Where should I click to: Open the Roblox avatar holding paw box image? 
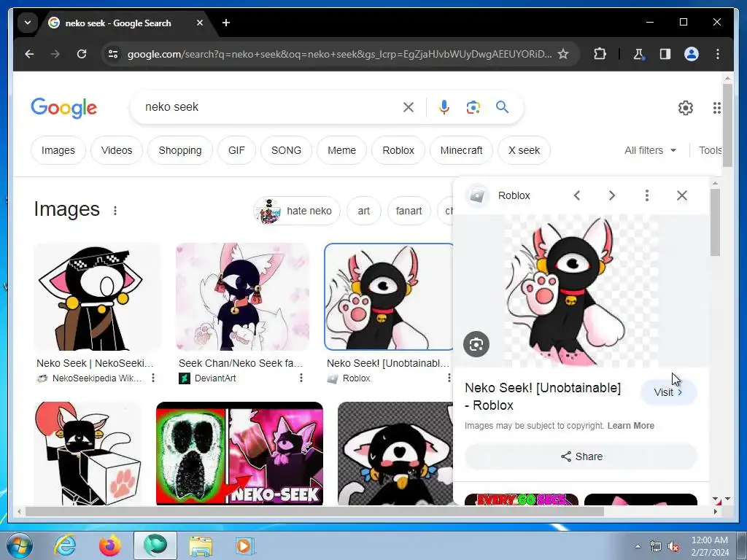coord(88,454)
